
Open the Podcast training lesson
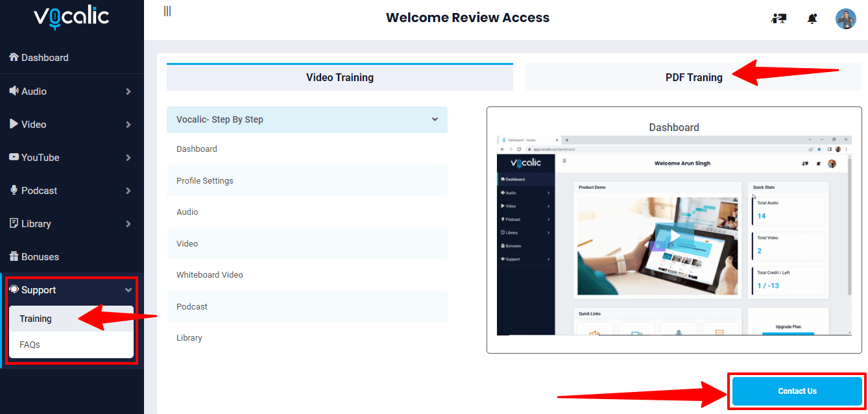[x=307, y=306]
